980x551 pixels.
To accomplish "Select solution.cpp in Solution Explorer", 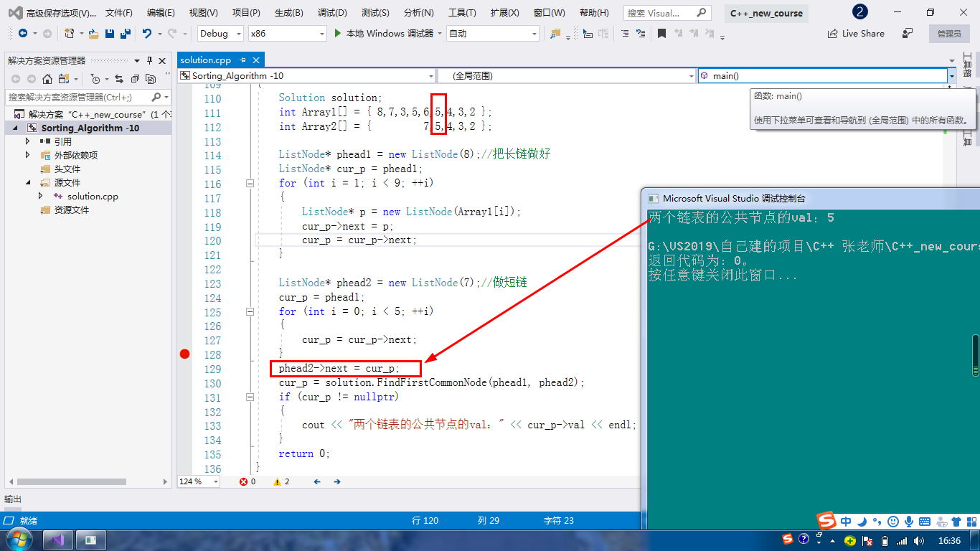I will (93, 196).
